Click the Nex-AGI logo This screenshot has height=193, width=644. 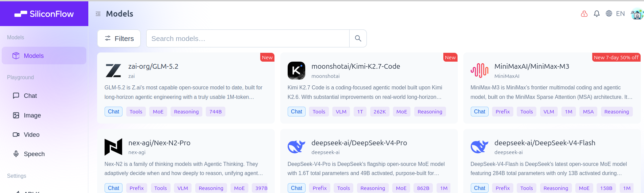(x=113, y=147)
